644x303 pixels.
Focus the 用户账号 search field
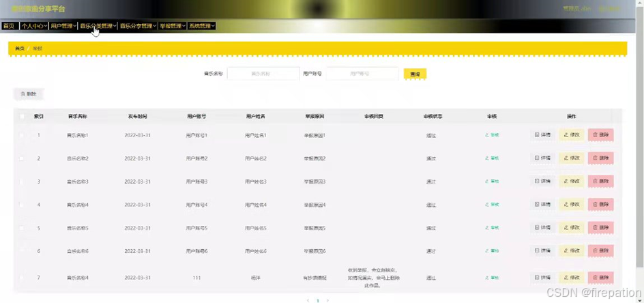pyautogui.click(x=362, y=74)
